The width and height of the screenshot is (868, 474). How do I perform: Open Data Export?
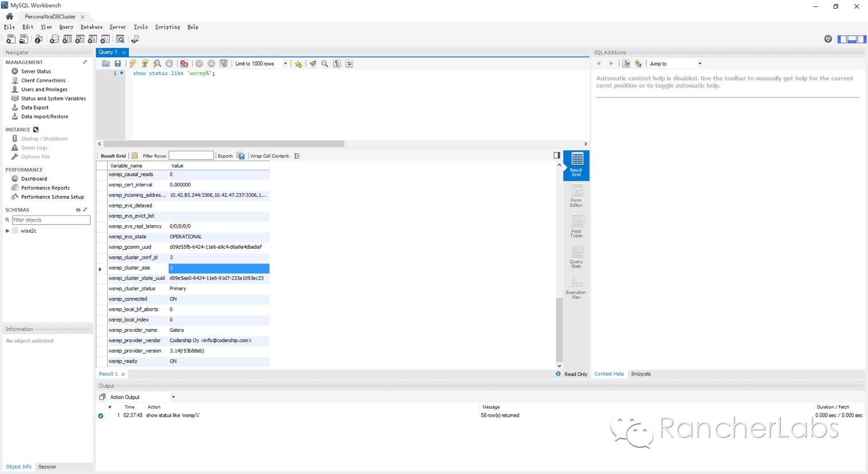click(x=35, y=108)
